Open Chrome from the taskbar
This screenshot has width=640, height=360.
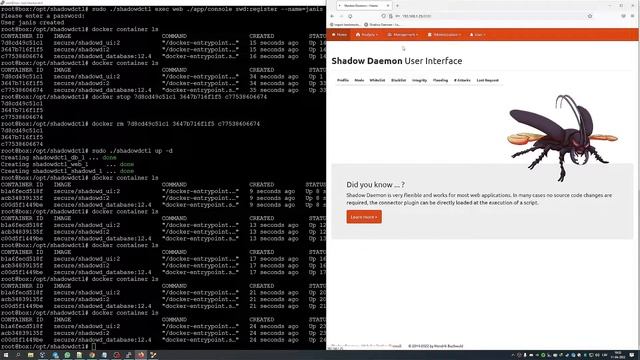click(92, 355)
